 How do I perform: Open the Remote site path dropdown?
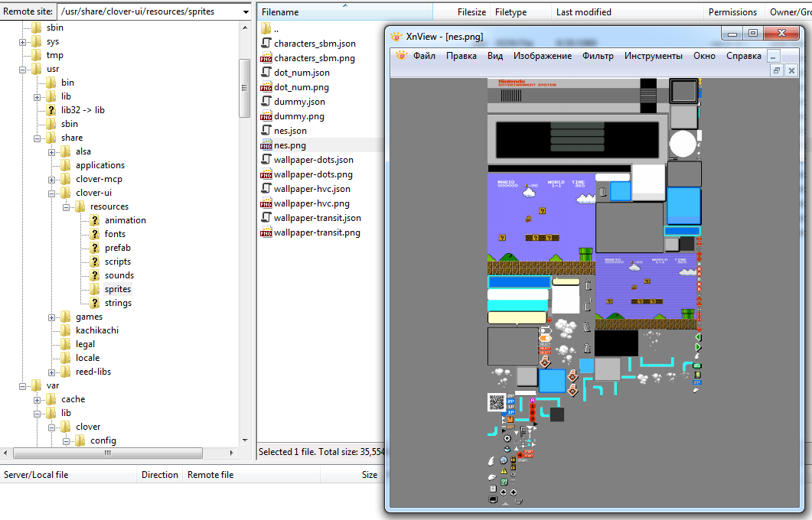coord(246,11)
